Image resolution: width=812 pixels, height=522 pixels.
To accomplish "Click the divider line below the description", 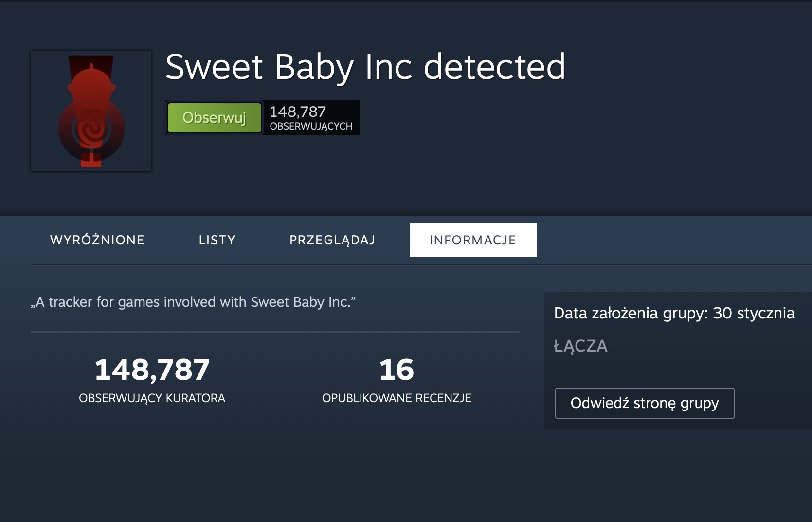I will 275,332.
